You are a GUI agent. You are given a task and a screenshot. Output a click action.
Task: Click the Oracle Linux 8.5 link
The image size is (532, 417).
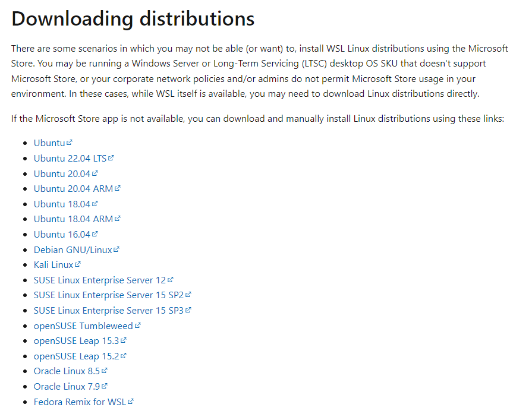[71, 371]
